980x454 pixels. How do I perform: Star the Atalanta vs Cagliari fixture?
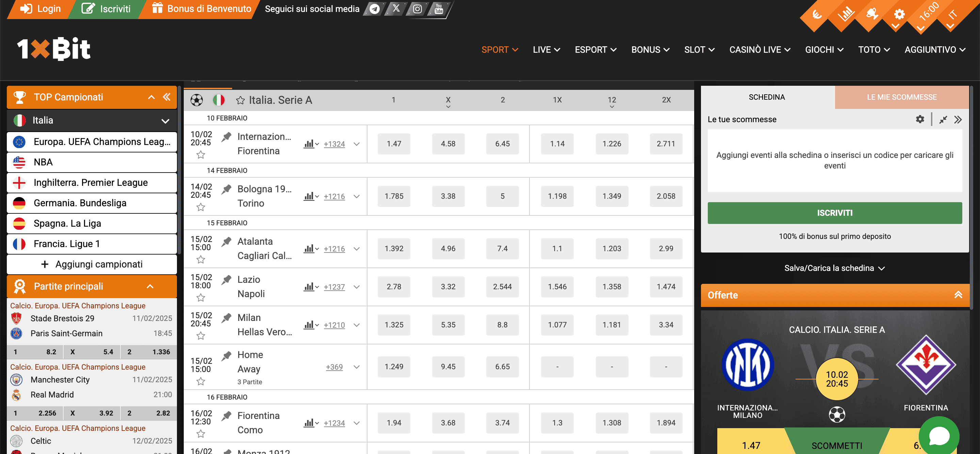200,260
